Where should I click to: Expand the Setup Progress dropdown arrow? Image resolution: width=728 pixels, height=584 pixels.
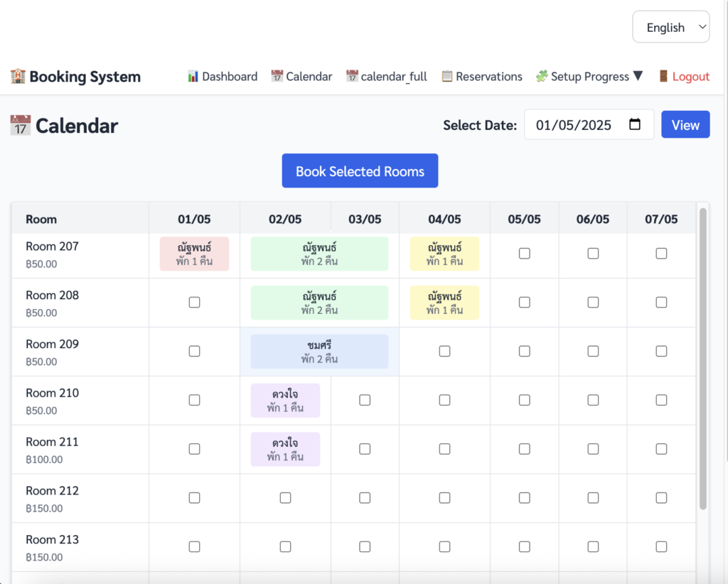tap(638, 75)
